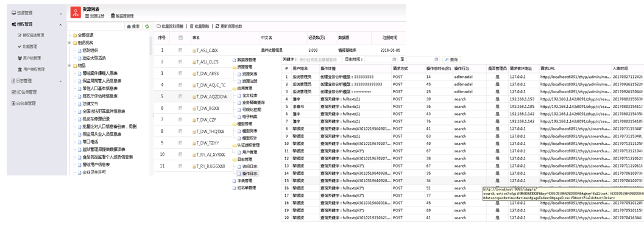This screenshot has width=644, height=226.
Task: Click table icon beside T_ASJ_CJXX
Action: coord(194,51)
